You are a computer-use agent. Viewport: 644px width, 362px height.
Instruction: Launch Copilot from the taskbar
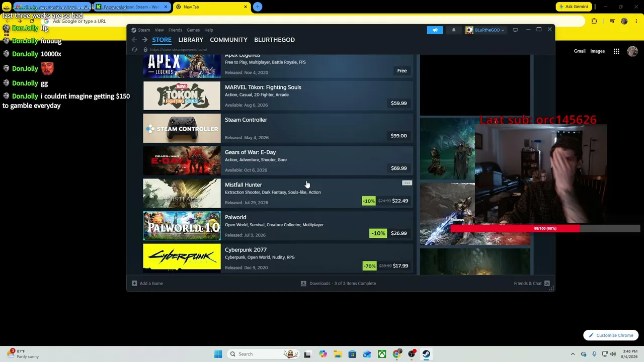[323, 354]
